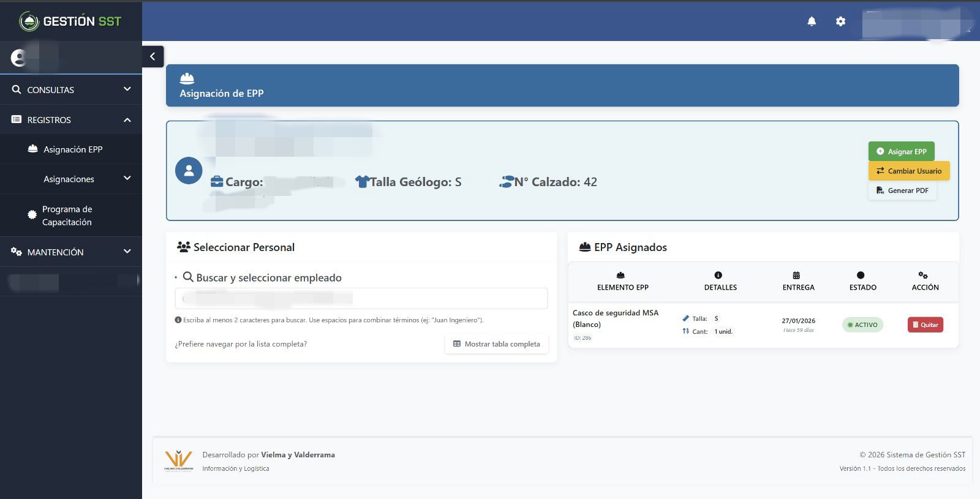Open Programa de Capacitación
980x499 pixels.
click(67, 216)
